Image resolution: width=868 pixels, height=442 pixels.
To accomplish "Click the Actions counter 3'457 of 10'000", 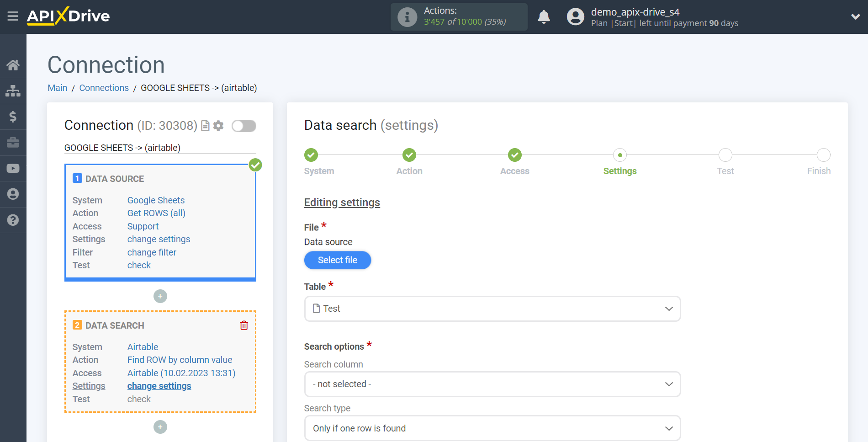I will point(465,22).
